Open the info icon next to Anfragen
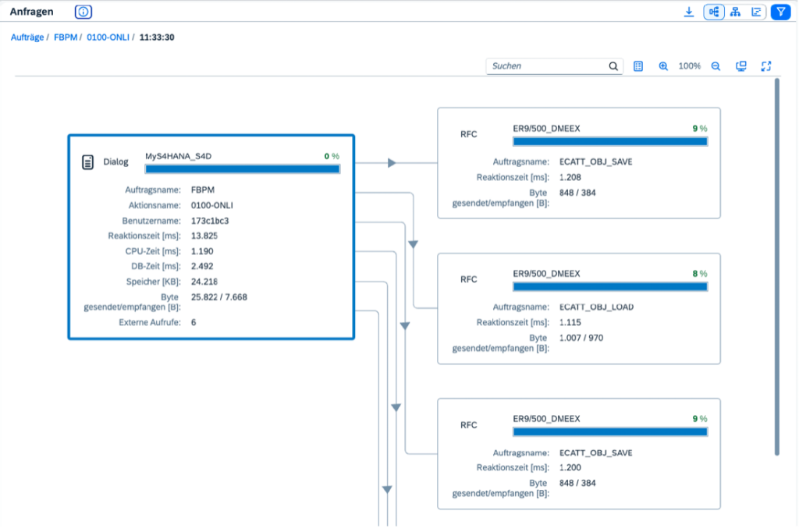The image size is (799, 532). tap(83, 12)
